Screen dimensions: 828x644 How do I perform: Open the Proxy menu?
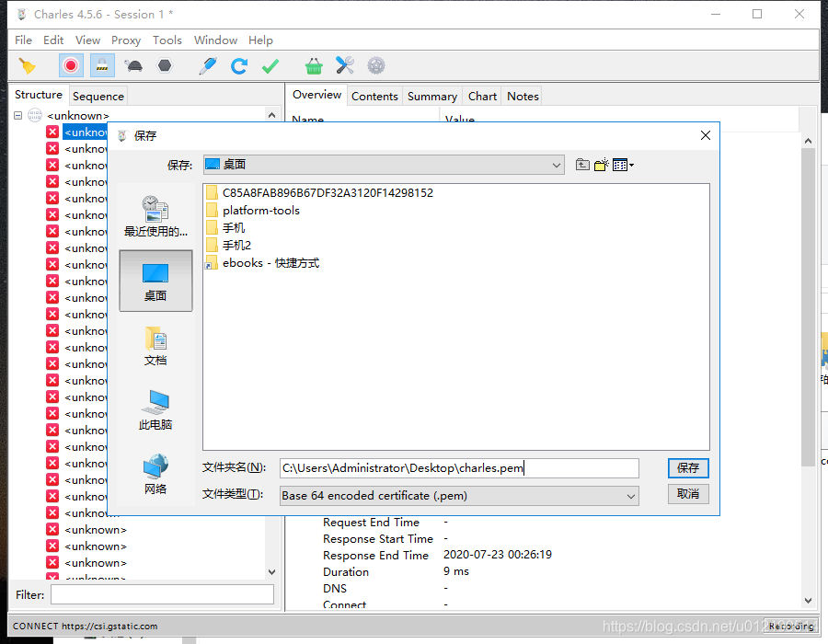(126, 40)
